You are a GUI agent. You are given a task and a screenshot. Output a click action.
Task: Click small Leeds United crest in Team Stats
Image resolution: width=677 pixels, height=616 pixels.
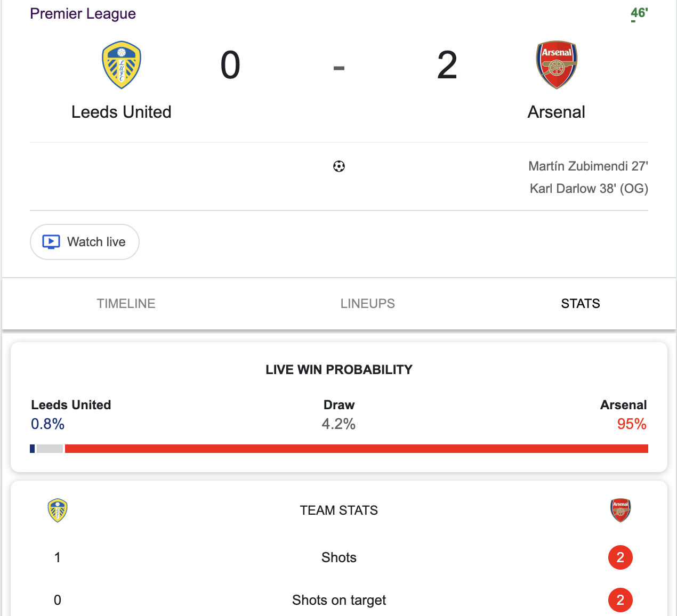58,510
